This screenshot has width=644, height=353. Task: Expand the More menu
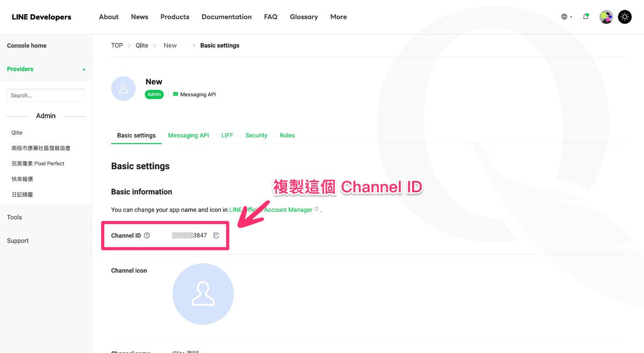(339, 17)
